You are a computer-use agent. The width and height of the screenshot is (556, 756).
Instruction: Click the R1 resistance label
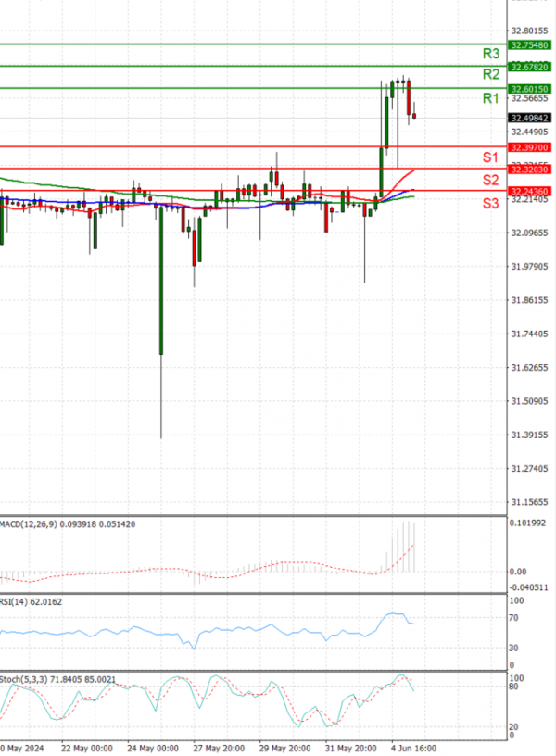point(491,98)
